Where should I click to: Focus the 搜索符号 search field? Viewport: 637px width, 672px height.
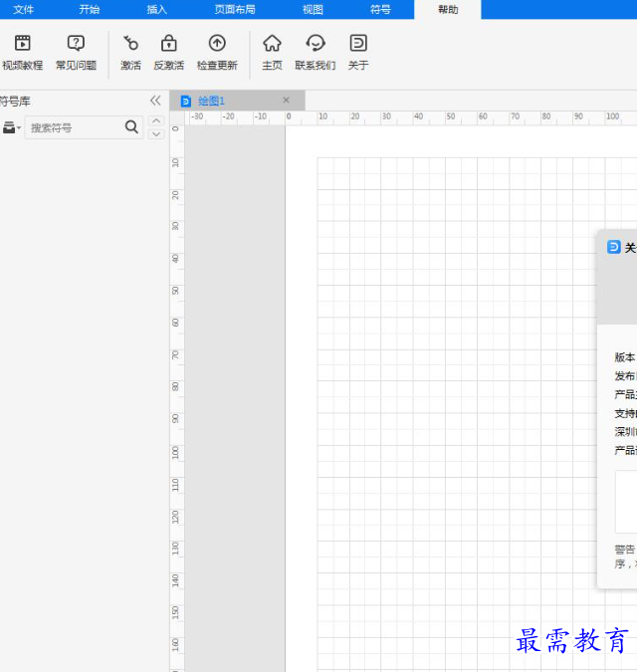point(84,127)
